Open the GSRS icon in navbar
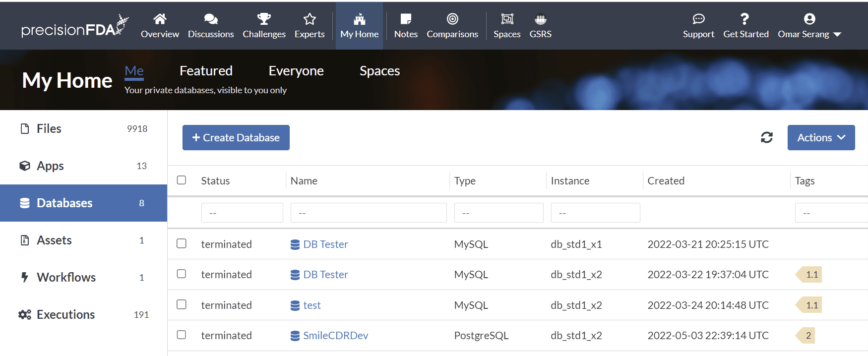868x356 pixels. (x=540, y=19)
